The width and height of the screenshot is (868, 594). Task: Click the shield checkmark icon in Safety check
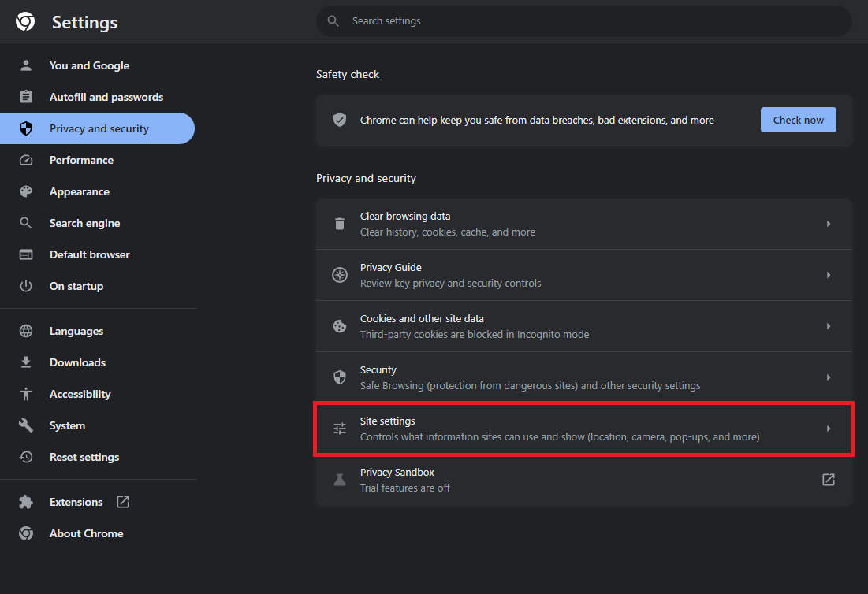[339, 120]
